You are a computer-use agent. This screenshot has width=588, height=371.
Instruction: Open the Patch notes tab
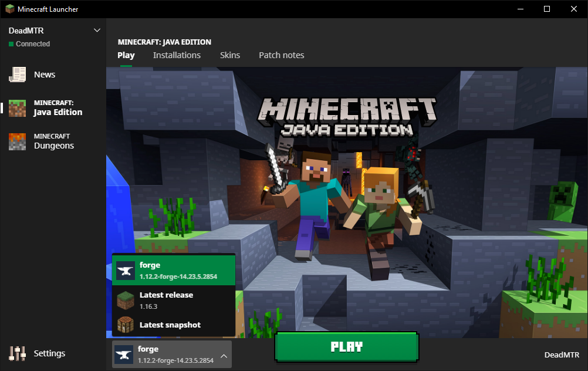click(x=282, y=55)
